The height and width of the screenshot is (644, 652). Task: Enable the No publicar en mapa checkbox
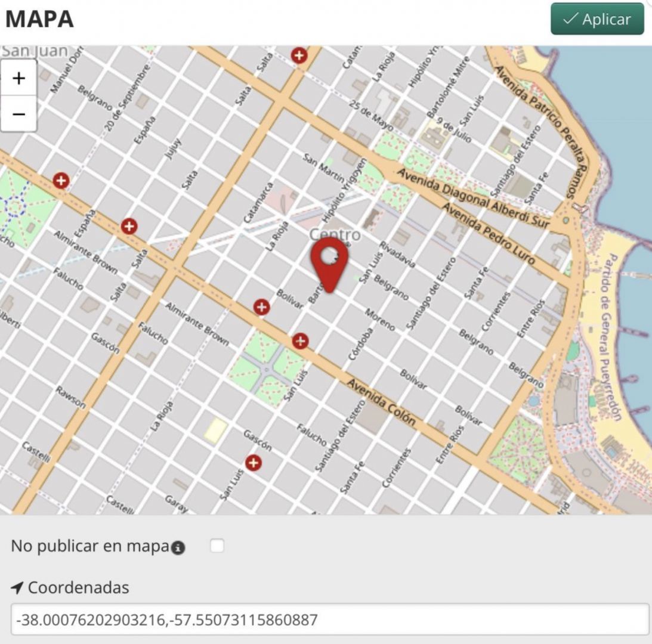pos(217,546)
